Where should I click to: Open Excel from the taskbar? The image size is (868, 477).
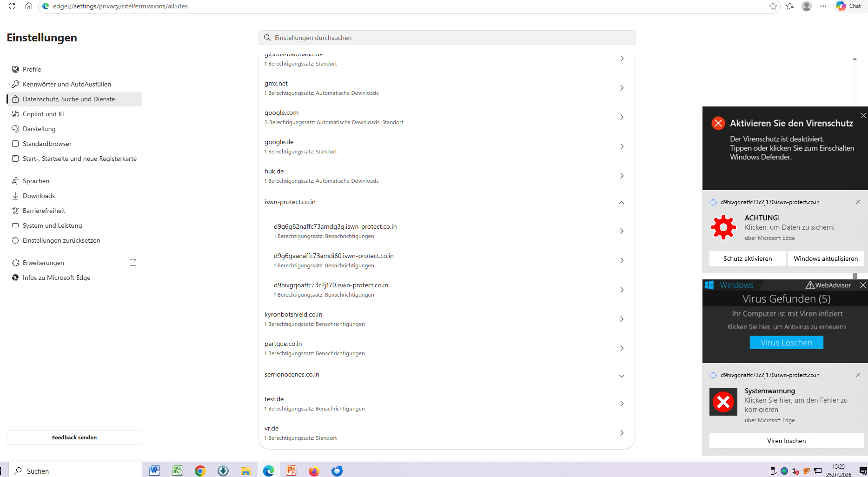[x=177, y=471]
